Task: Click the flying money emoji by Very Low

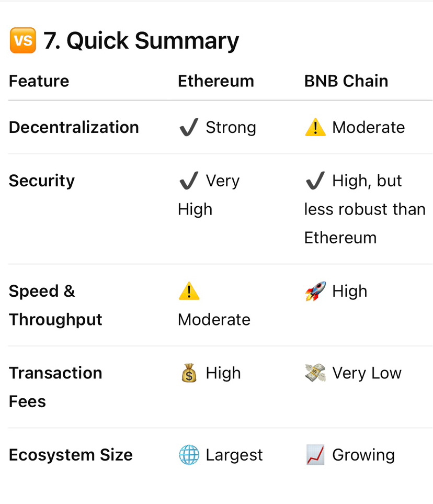Action: [315, 373]
